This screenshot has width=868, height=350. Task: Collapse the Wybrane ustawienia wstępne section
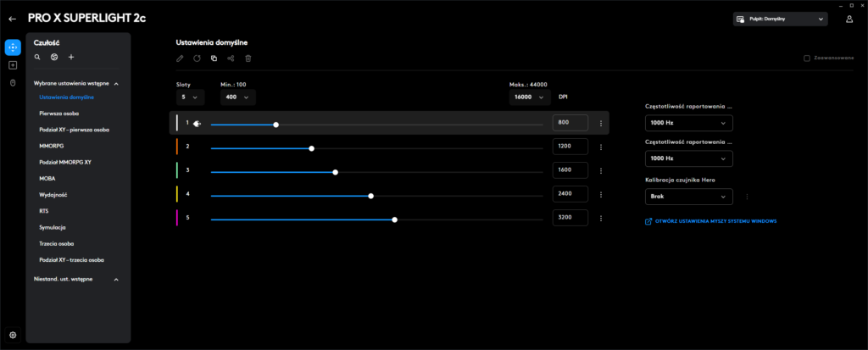(116, 84)
